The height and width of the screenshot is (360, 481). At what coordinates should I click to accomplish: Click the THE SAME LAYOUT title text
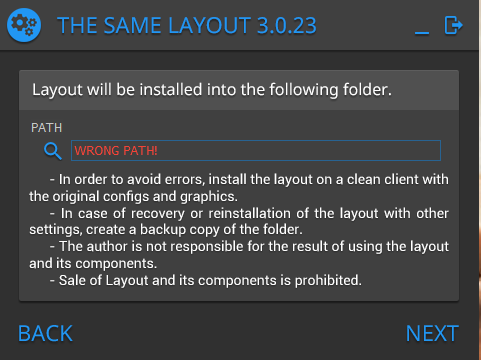(x=154, y=26)
